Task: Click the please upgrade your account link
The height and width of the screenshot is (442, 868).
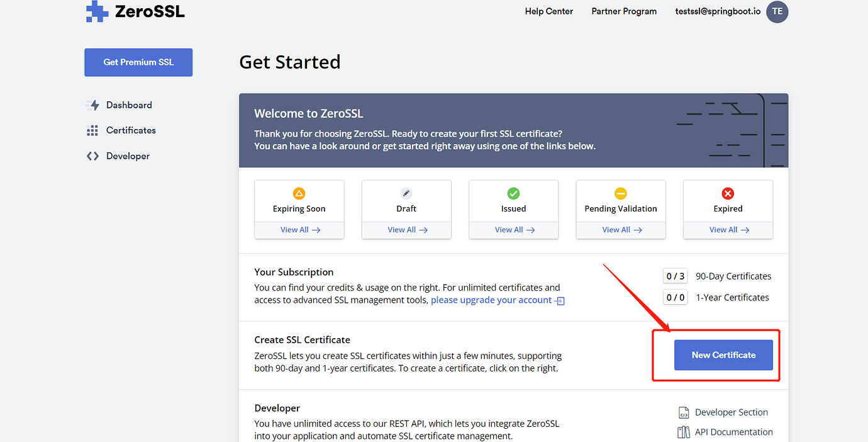Action: pyautogui.click(x=491, y=300)
